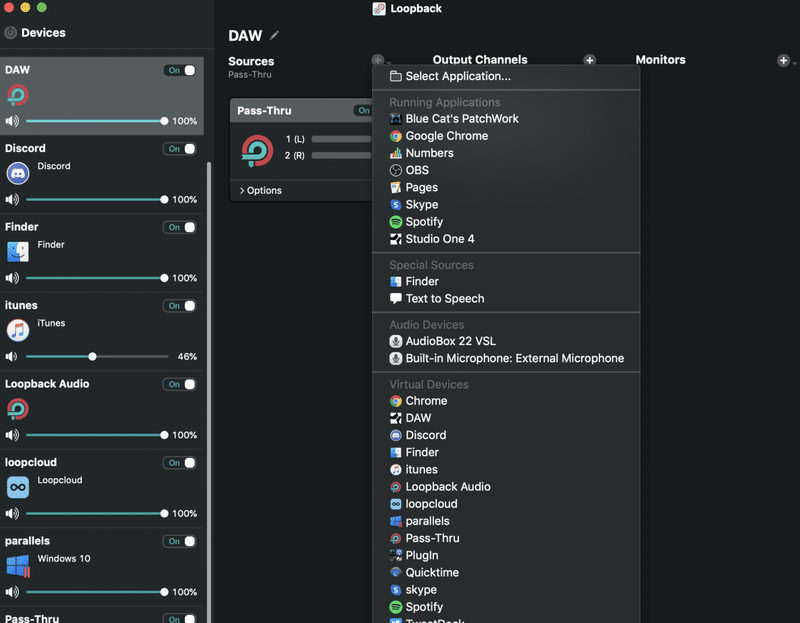This screenshot has width=800, height=623.
Task: Mute the Finder device speaker icon
Action: [x=12, y=278]
